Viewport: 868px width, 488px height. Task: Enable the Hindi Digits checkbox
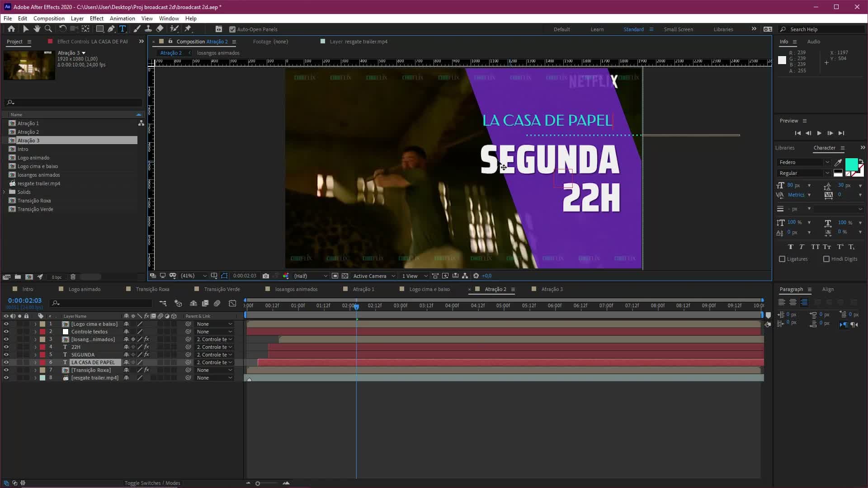pos(826,259)
